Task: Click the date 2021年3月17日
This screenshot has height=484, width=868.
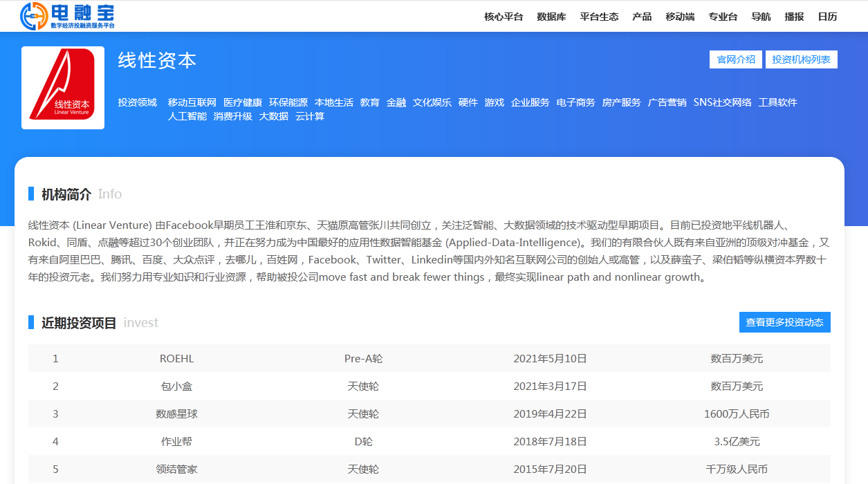Action: click(x=550, y=387)
